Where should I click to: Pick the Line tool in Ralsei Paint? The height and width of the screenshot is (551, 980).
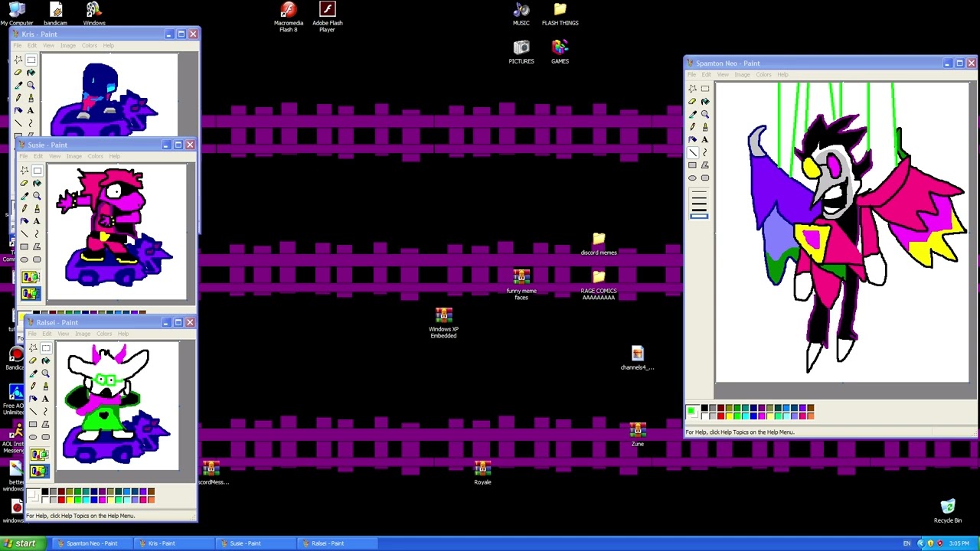click(x=33, y=411)
